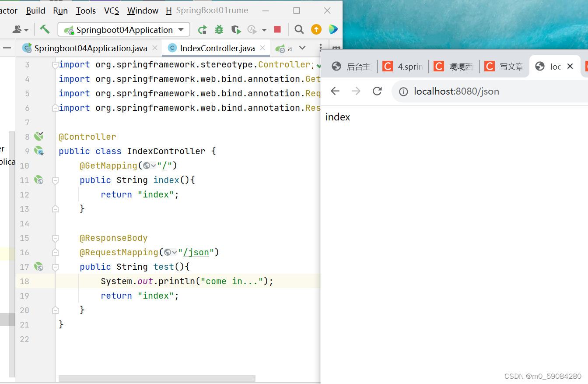Build the project using the hammer icon
Viewport: 588px width, 384px height.
(x=45, y=29)
